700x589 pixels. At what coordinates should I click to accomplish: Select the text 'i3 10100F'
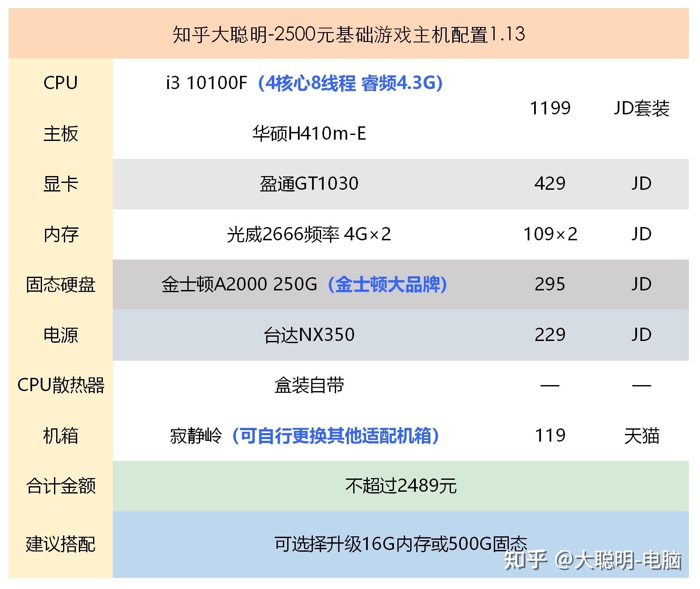coord(207,83)
